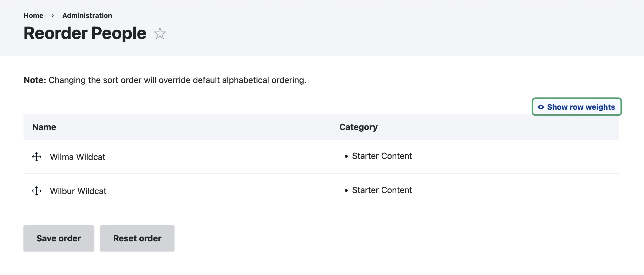
Task: Click Starter Content in Wilma Wildcat's row
Action: click(382, 156)
